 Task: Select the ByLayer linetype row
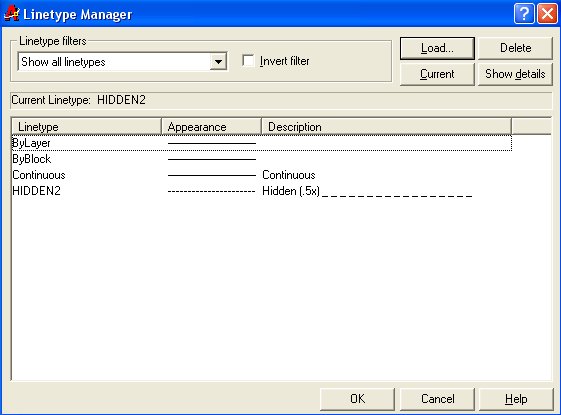262,143
